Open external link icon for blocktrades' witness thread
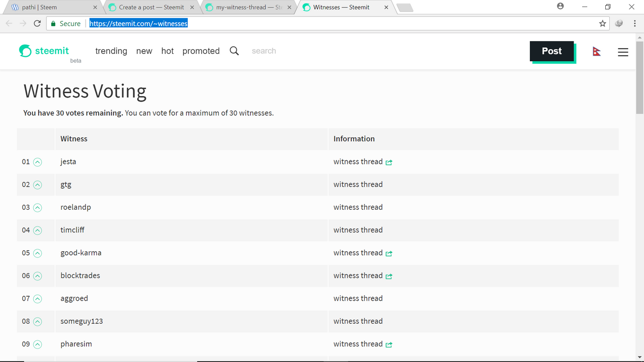Screen dimensions: 644x362 [389, 276]
